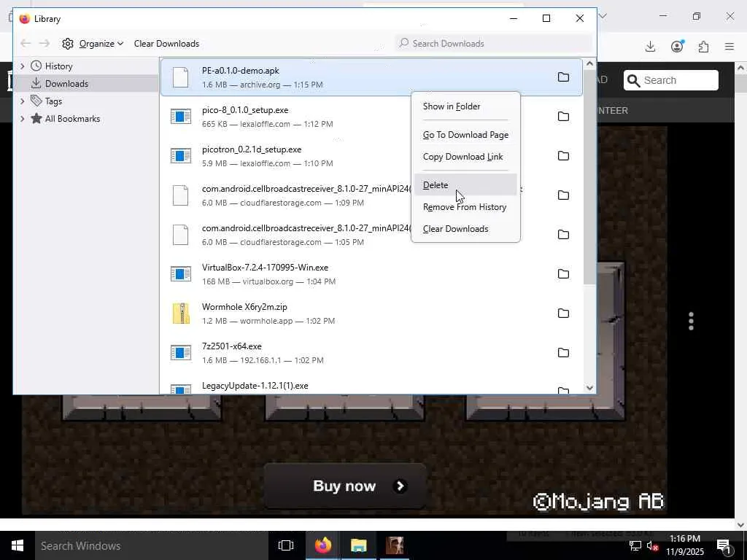The width and height of the screenshot is (747, 560).
Task: Click the tab list dropdown arrow in Firefox
Action: [x=603, y=16]
